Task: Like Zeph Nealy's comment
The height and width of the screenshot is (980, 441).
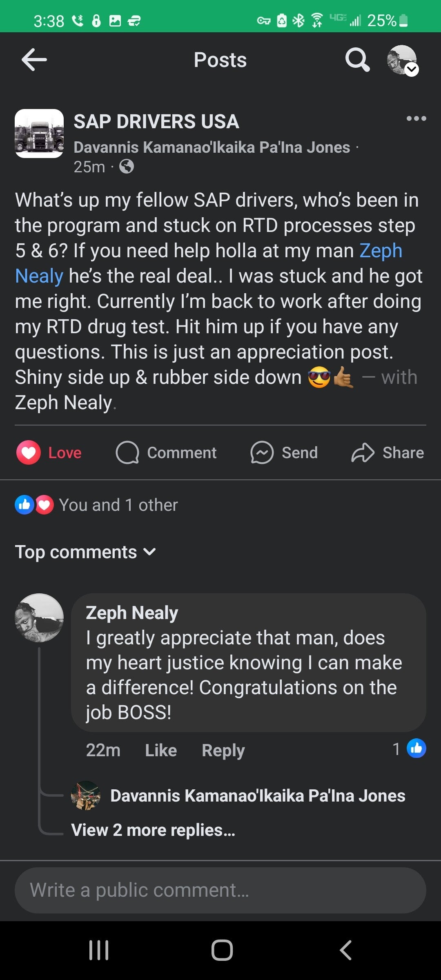Action: tap(161, 750)
